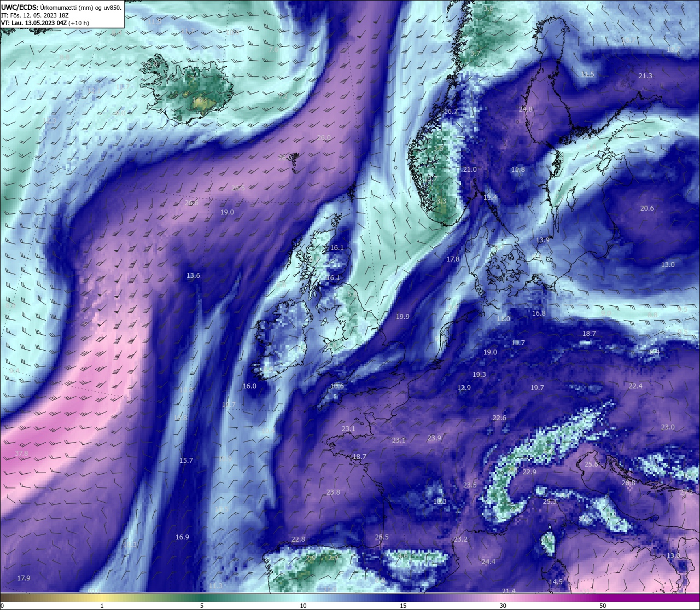The image size is (700, 610).
Task: Click the 21.3 value label
Action: [645, 75]
